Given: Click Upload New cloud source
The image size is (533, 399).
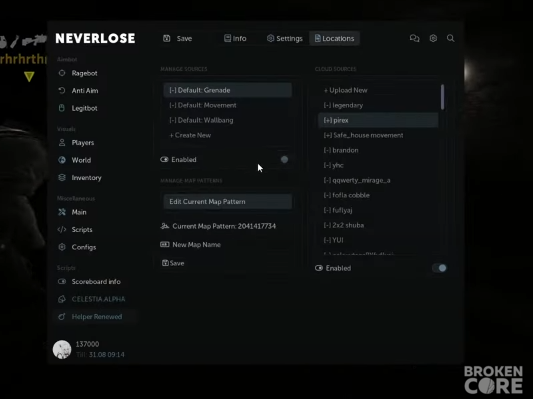Looking at the screenshot, I should coord(378,90).
